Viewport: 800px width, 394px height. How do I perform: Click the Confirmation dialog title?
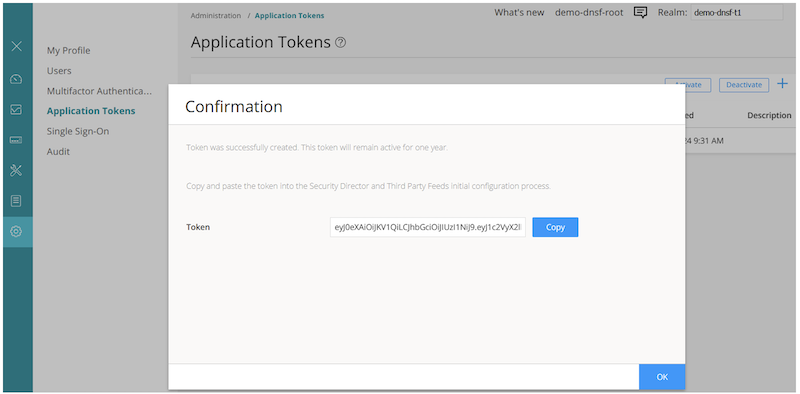(234, 106)
